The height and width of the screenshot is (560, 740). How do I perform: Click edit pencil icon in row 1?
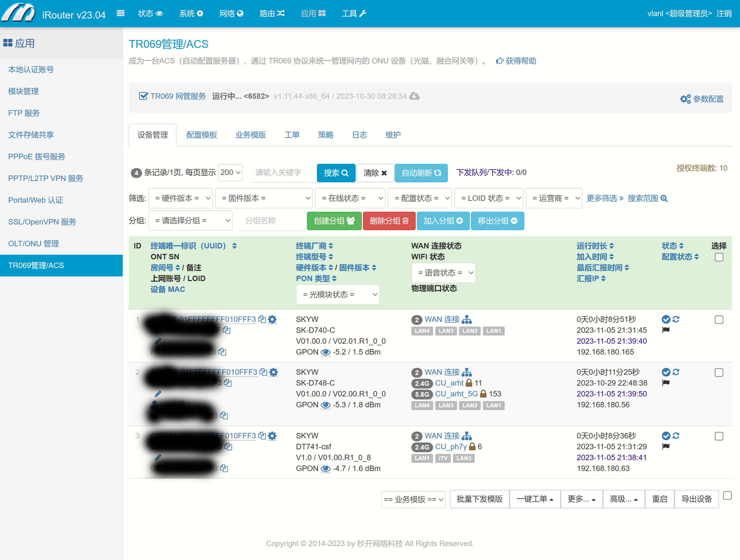pos(158,341)
